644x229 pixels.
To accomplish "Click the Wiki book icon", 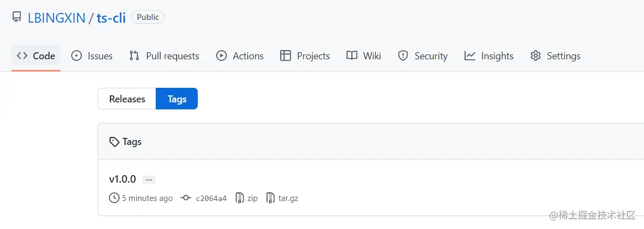I will 352,55.
